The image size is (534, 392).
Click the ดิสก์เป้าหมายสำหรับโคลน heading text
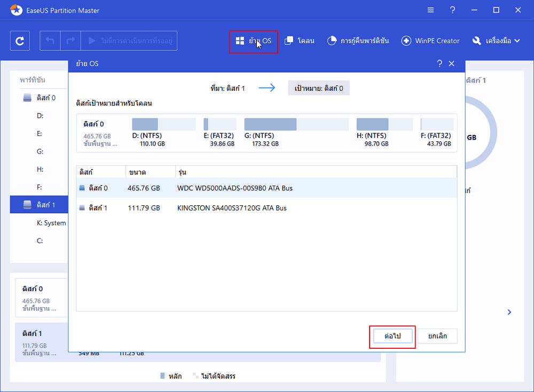point(114,103)
